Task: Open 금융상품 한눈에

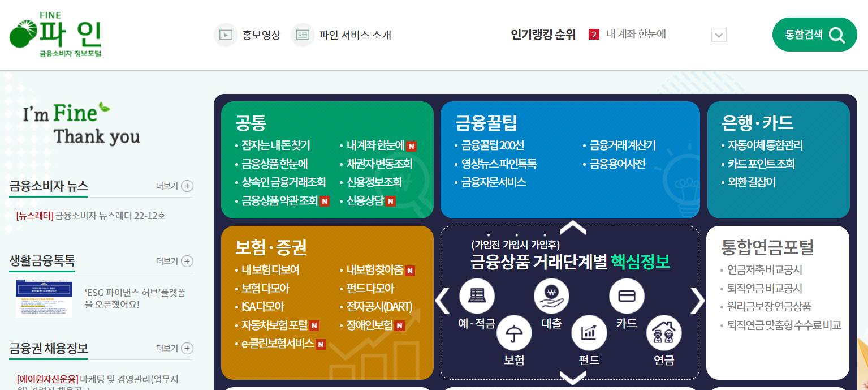Action: point(274,164)
